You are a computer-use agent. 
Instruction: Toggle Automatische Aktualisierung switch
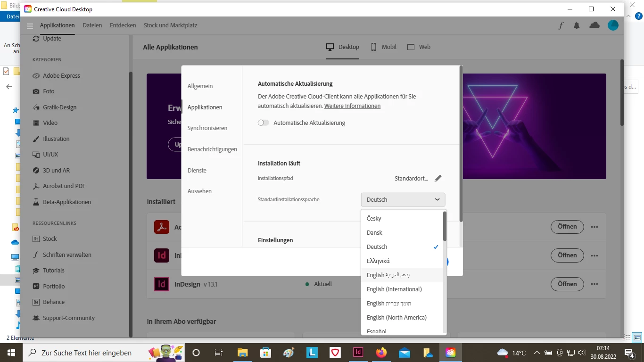[x=263, y=123]
